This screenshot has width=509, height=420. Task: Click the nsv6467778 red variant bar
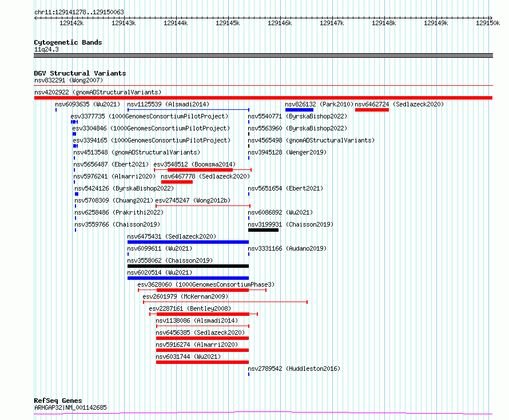(177, 182)
